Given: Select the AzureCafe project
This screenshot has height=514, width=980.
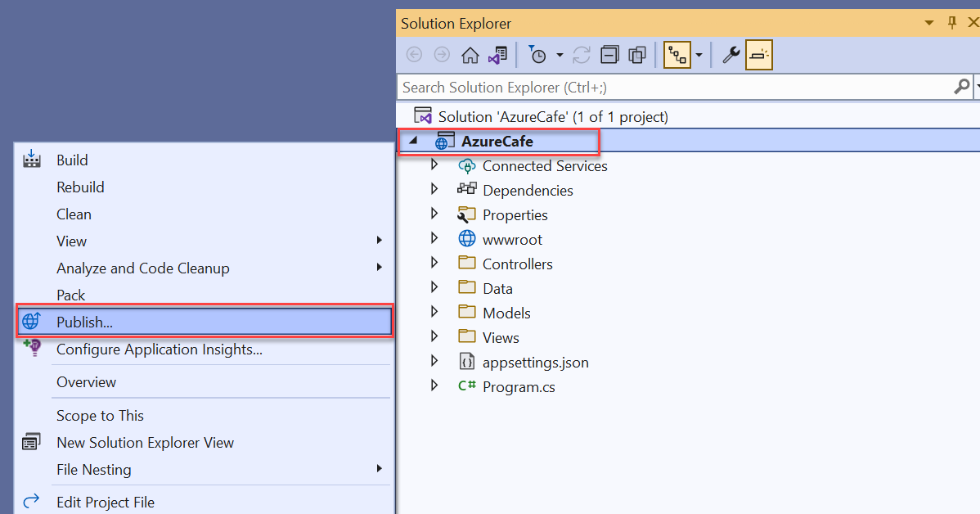Looking at the screenshot, I should point(497,142).
